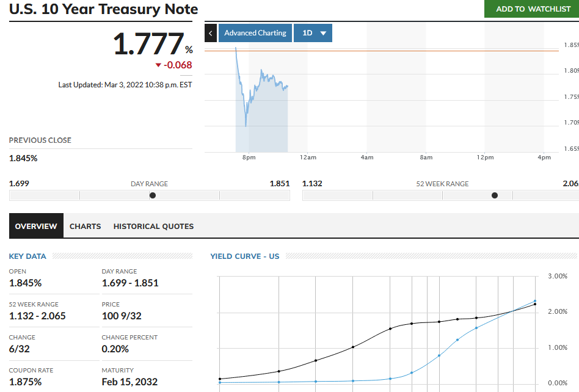Click the PREVIOUS CLOSE label
Screen dimensions: 579x392
coord(40,140)
